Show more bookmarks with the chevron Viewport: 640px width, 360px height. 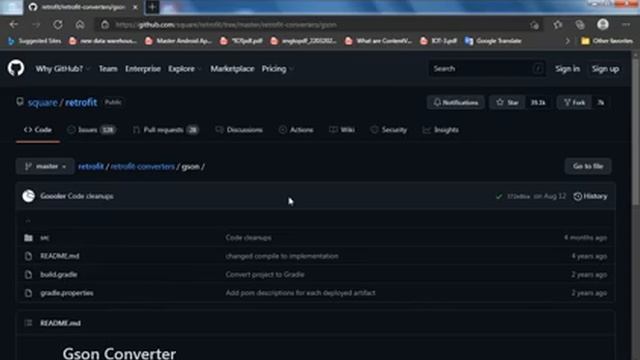pos(567,41)
